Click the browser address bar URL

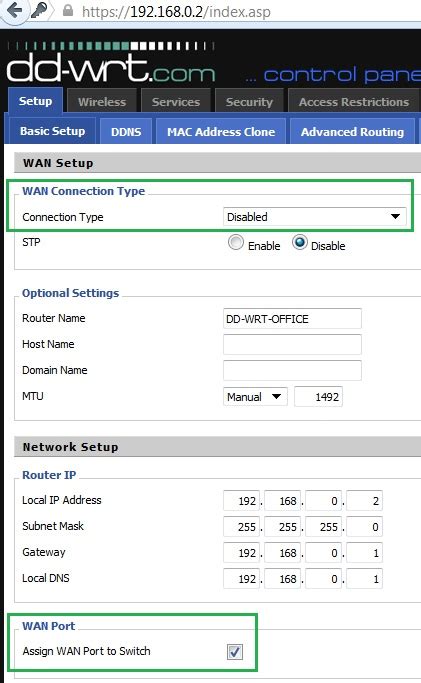click(x=176, y=11)
